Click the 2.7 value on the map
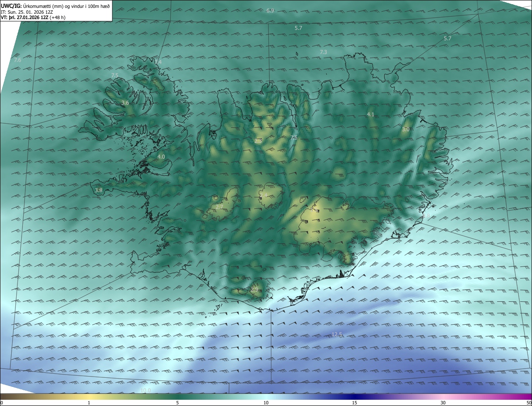532x406 pixels. click(x=219, y=207)
